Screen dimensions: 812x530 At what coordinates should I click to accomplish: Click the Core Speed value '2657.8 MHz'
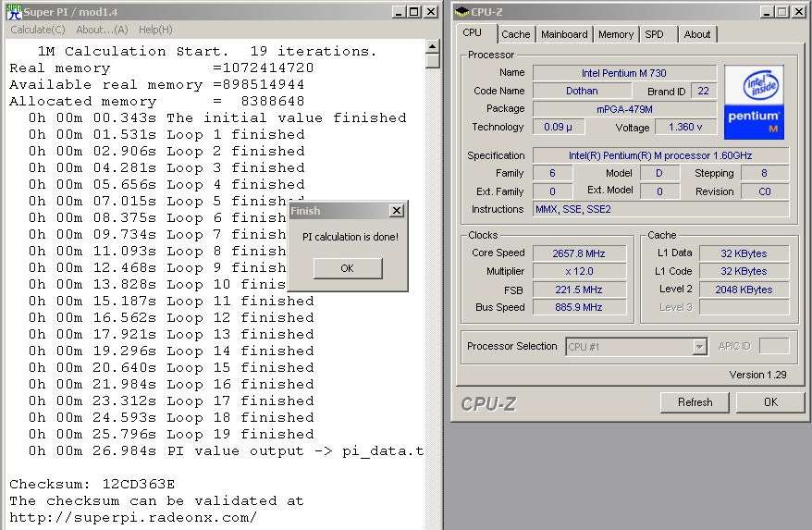click(579, 253)
